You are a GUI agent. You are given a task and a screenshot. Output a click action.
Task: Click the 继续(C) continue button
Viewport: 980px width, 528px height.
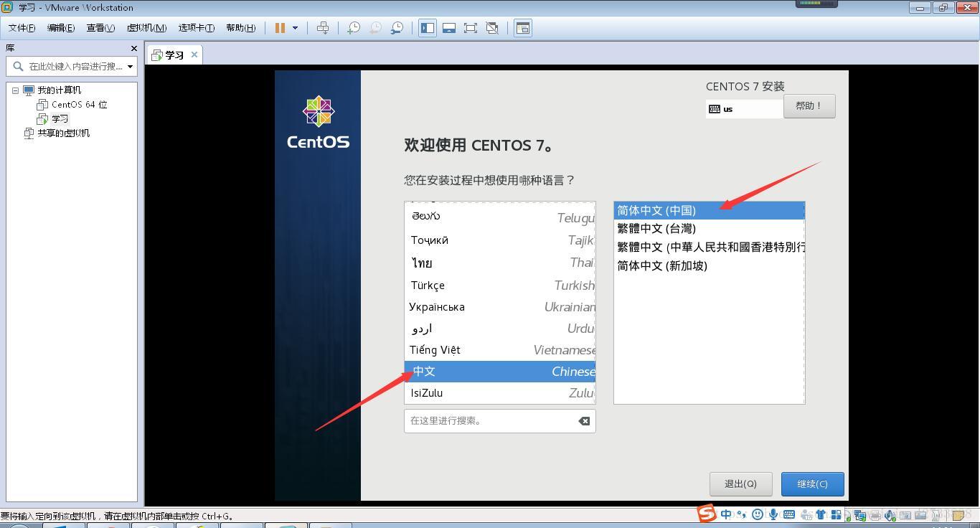[812, 484]
